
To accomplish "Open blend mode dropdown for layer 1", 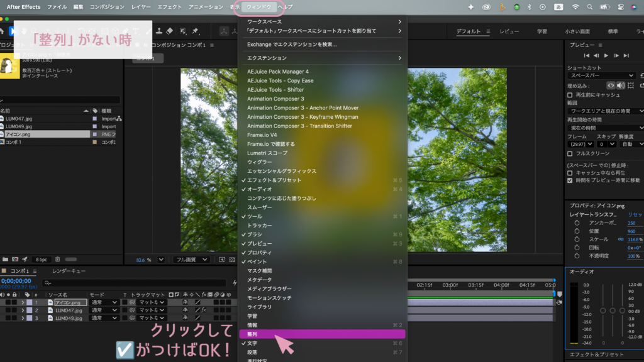I will [x=104, y=302].
